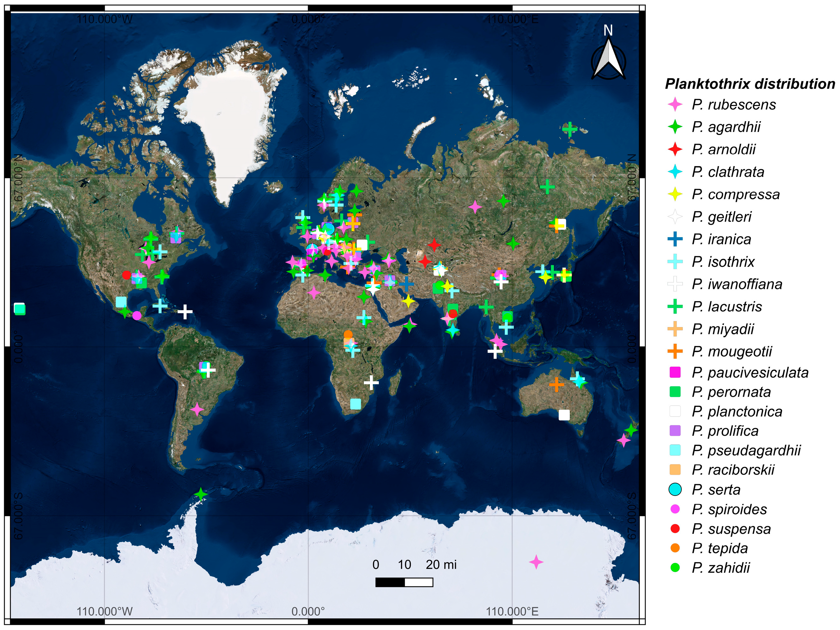Image resolution: width=840 pixels, height=630 pixels.
Task: Click the '110.000°E' label at map bottom
Action: pyautogui.click(x=512, y=611)
